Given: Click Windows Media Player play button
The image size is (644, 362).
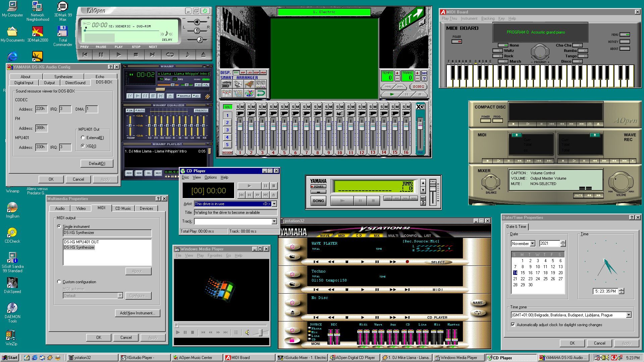Looking at the screenshot, I should coord(178,333).
